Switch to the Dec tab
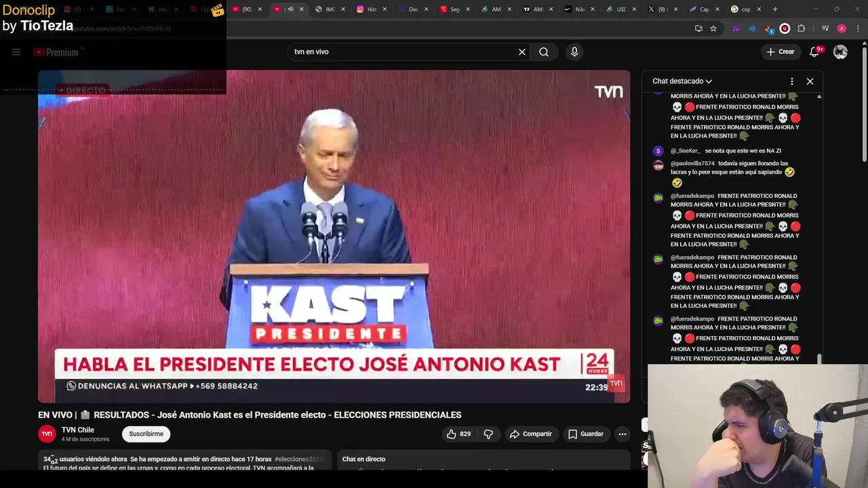Viewport: 868px width, 488px height. pyautogui.click(x=412, y=9)
